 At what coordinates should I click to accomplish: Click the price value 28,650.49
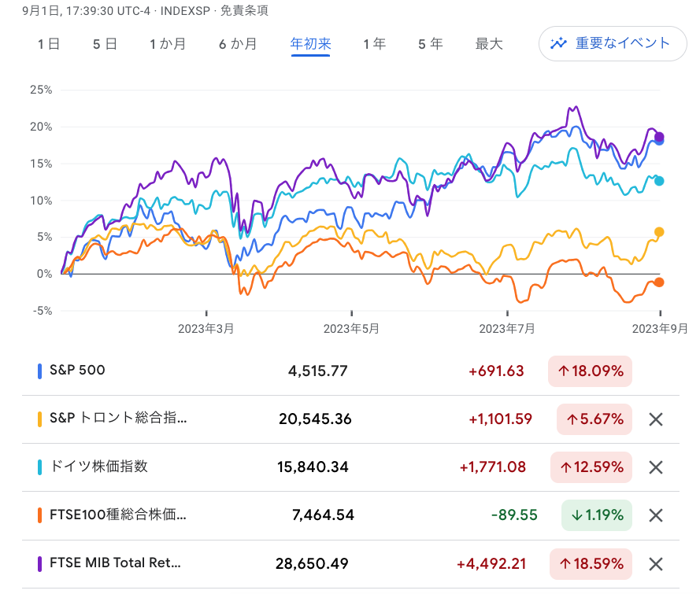click(x=312, y=564)
